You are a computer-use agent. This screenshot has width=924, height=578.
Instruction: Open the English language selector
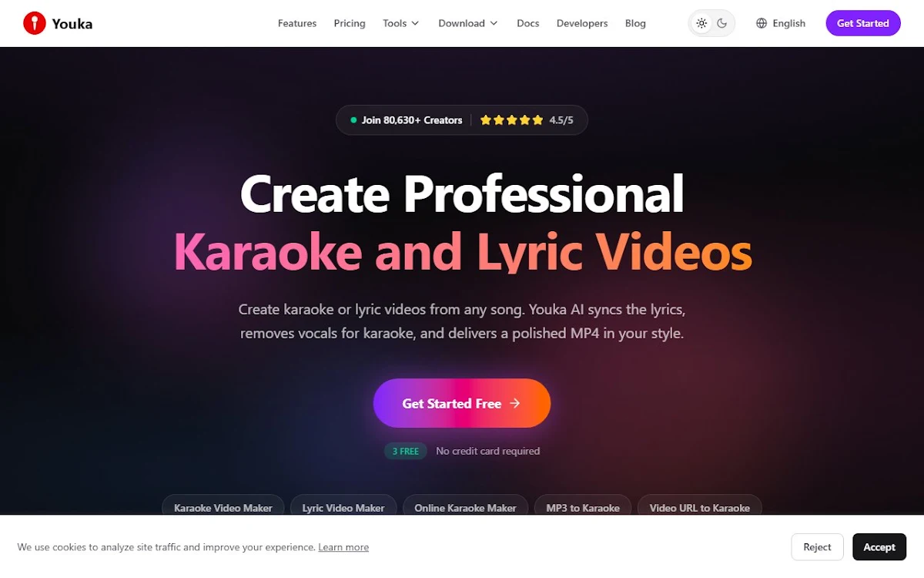pyautogui.click(x=781, y=23)
